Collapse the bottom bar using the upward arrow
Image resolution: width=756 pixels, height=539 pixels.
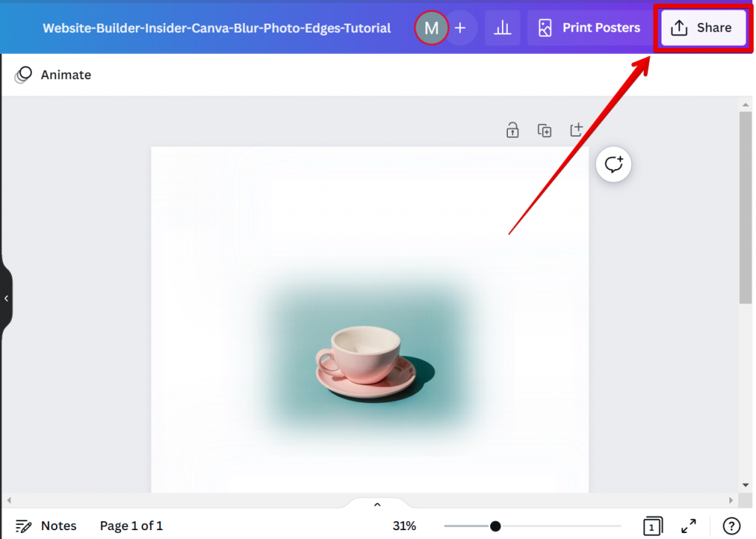pos(377,504)
